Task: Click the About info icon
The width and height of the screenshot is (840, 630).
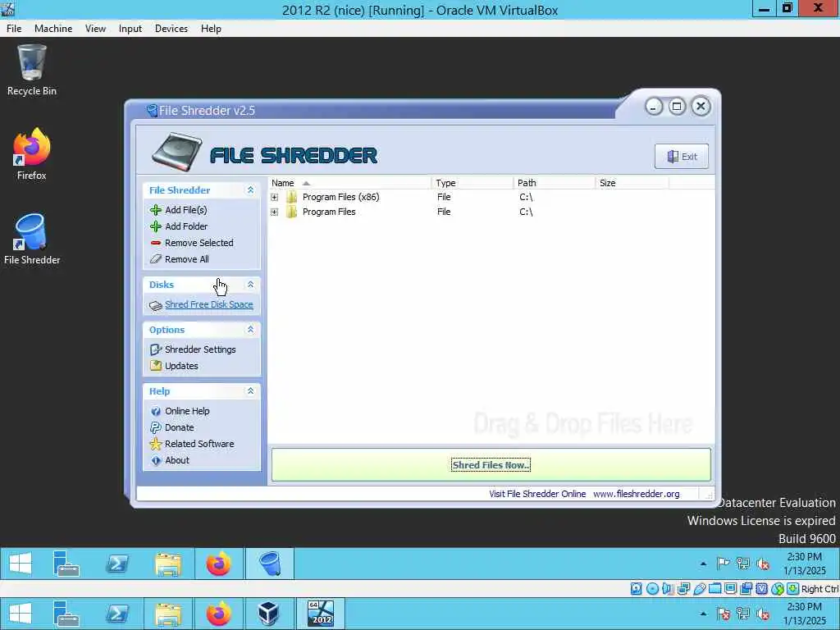Action: [x=155, y=460]
